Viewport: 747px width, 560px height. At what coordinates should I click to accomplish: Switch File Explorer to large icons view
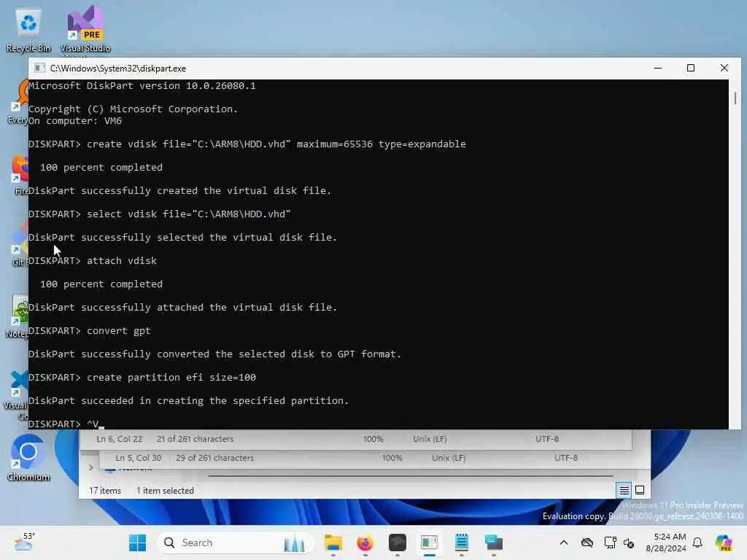[x=640, y=490]
